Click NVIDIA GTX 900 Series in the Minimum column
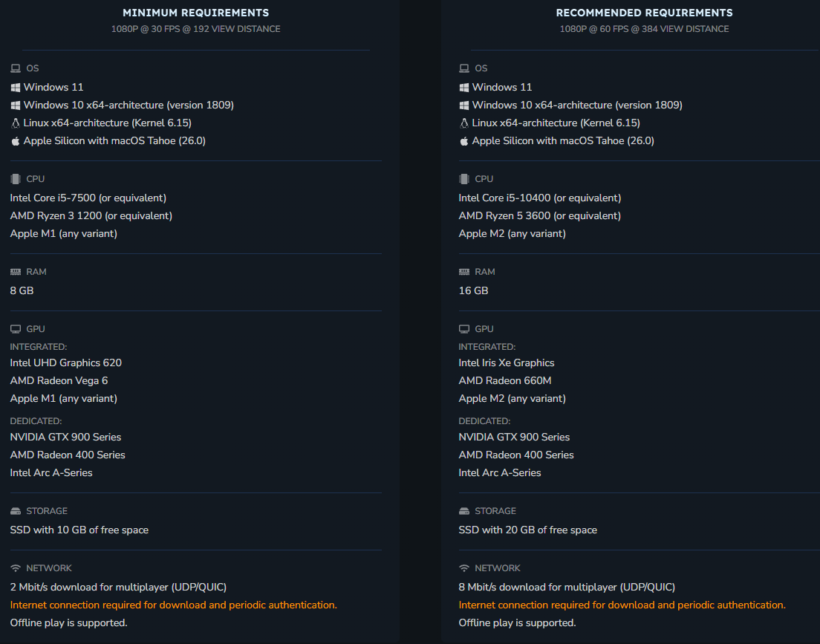Screen dimensions: 820x644 pos(65,437)
